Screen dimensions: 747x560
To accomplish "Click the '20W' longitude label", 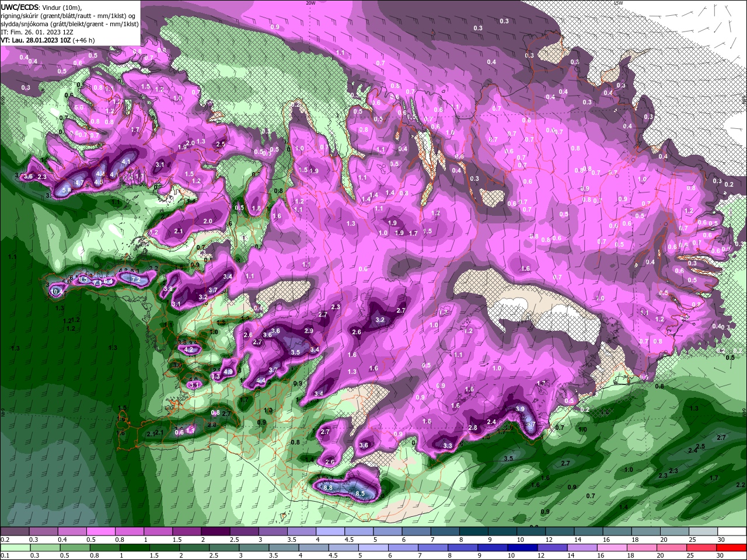I will point(310,3).
